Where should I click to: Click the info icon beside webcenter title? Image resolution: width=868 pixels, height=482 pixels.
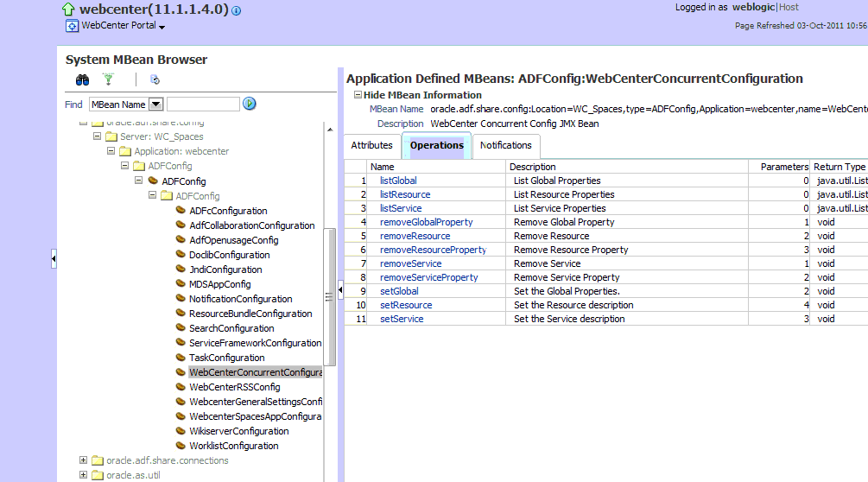tap(237, 10)
